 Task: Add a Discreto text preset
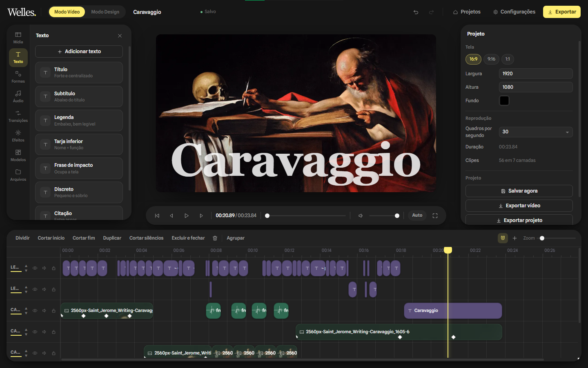[79, 192]
